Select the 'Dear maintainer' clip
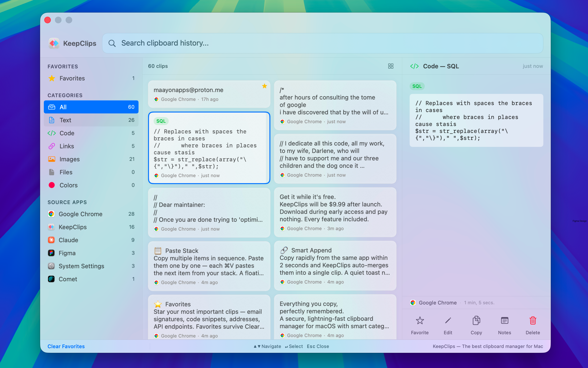 tap(209, 213)
